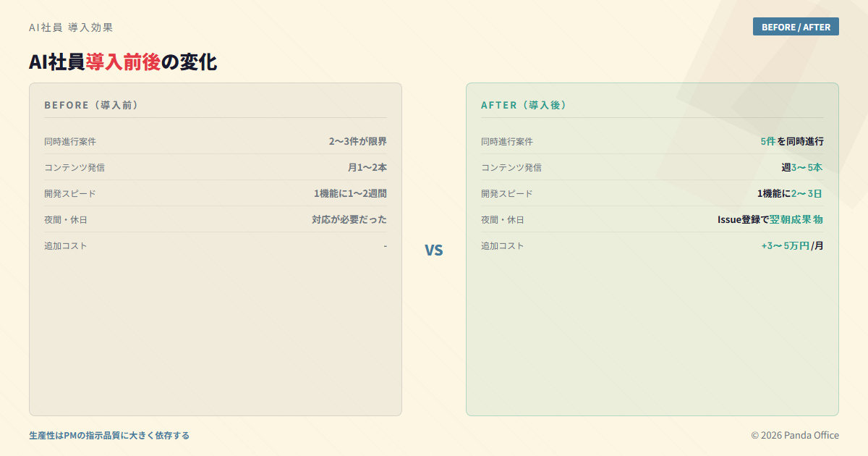The image size is (868, 456).
Task: Click the 1機能に2〜3日 value
Action: coord(790,193)
